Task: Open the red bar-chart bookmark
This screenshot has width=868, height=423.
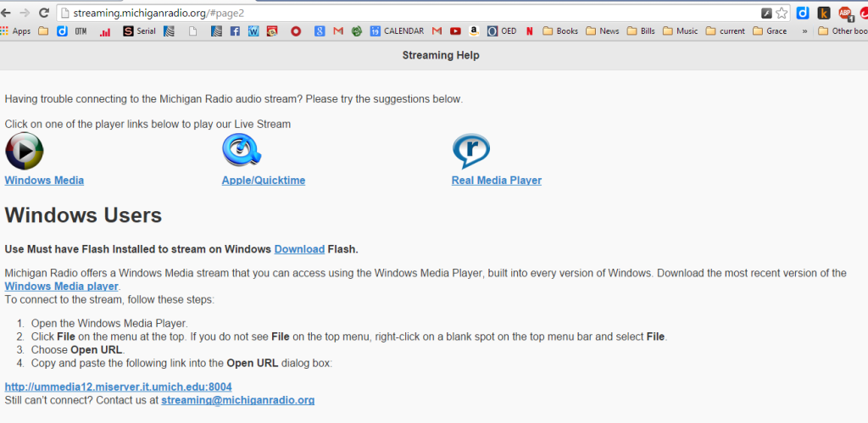Action: click(x=104, y=31)
